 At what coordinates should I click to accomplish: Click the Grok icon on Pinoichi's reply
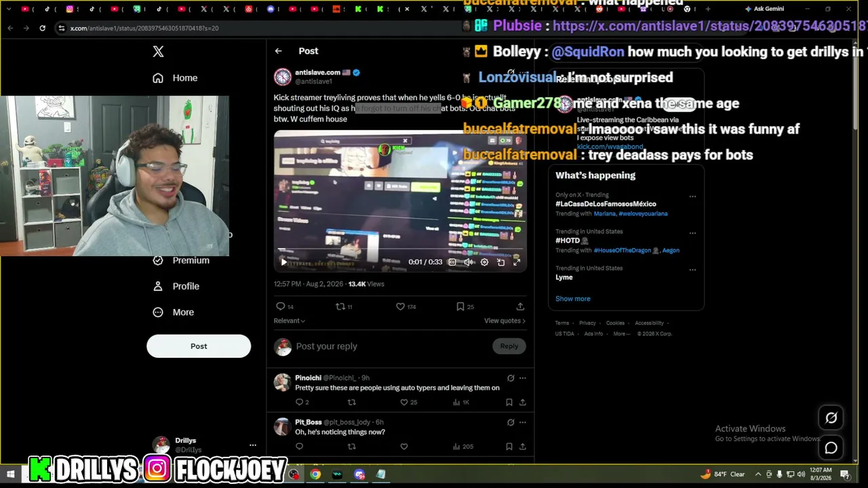(x=511, y=378)
